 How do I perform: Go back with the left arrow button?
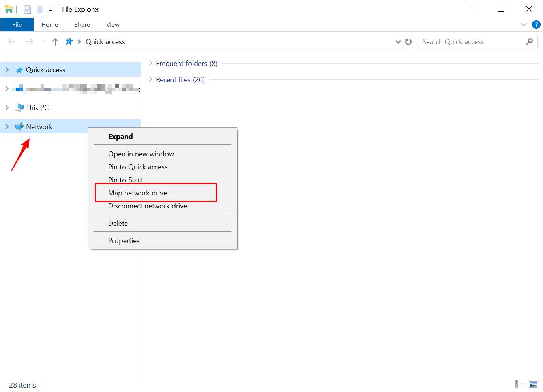[x=12, y=41]
